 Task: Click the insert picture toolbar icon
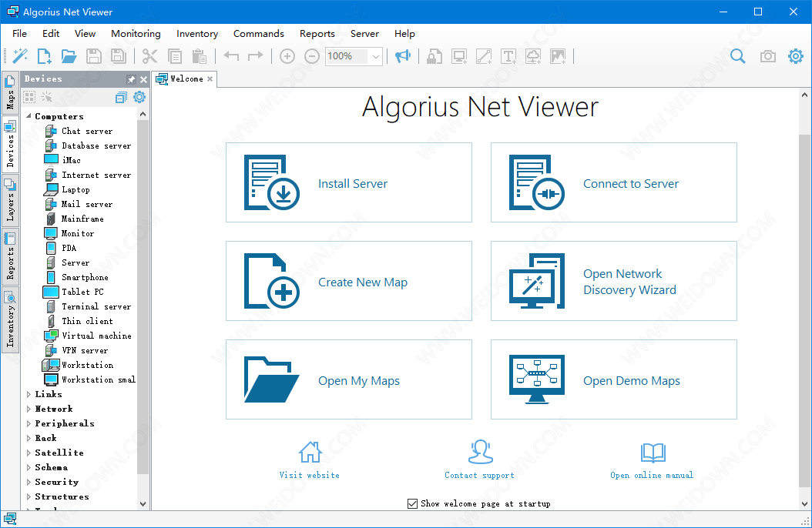[x=559, y=56]
